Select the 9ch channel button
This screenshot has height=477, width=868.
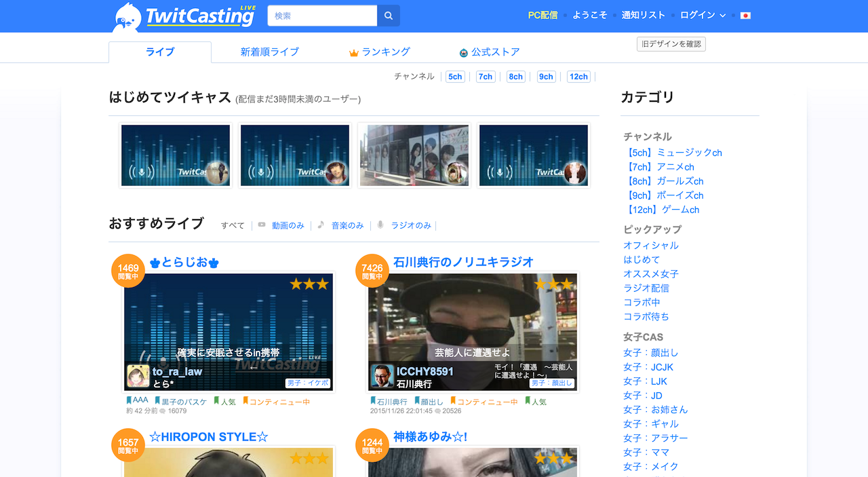tap(547, 77)
